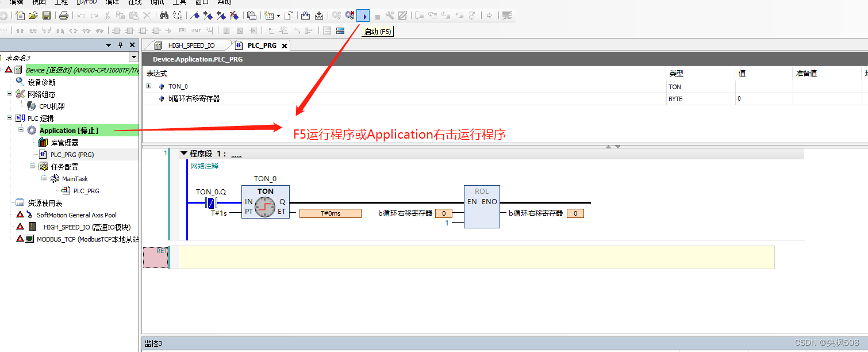The width and height of the screenshot is (868, 352).
Task: Select PLC_PRG (PRG) in the tree
Action: click(72, 155)
